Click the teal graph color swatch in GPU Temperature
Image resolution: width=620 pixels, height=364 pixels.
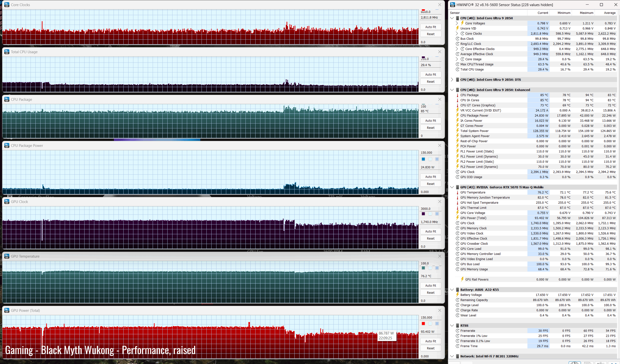pyautogui.click(x=423, y=268)
